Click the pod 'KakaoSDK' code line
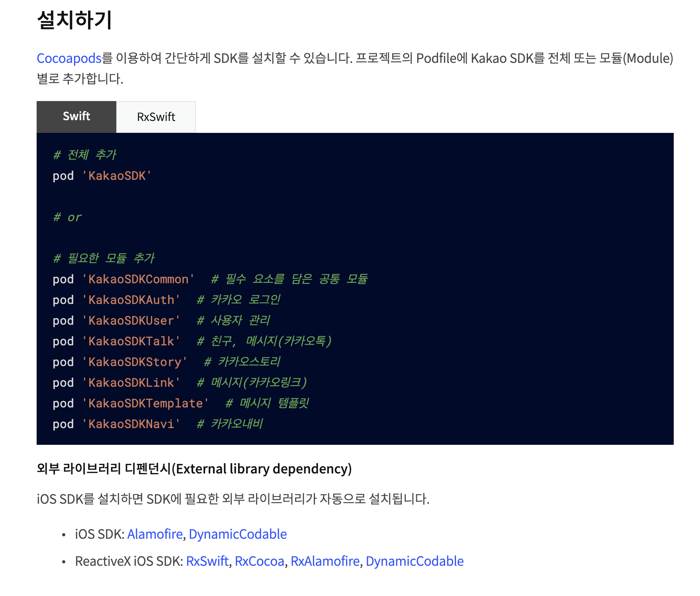The image size is (700, 596). point(102,175)
